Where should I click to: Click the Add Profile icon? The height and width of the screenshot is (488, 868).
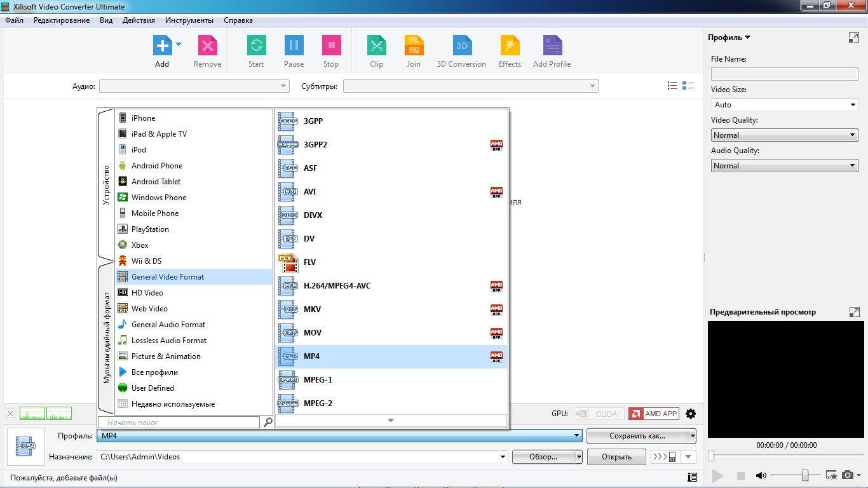(x=552, y=46)
